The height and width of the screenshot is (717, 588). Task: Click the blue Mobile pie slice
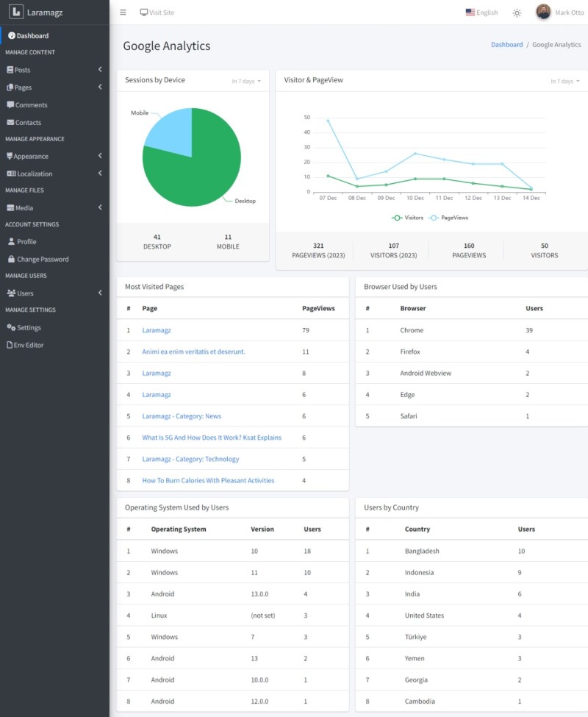[171, 132]
